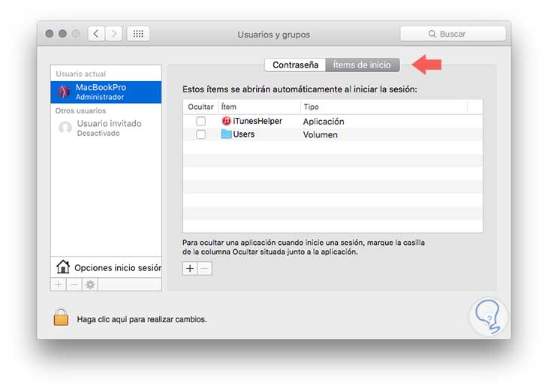
Task: Click the iTunesHelper music icon
Action: click(x=227, y=121)
